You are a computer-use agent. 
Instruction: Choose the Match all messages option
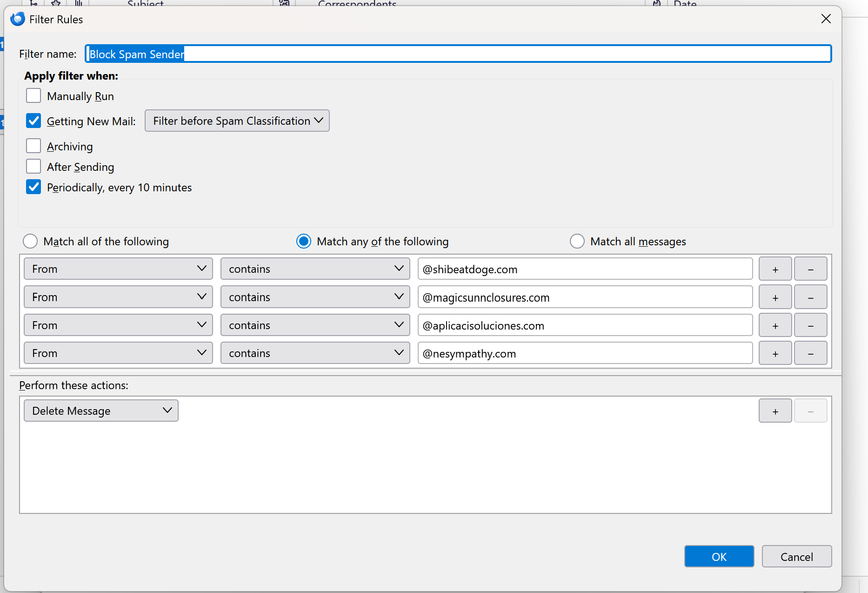577,241
